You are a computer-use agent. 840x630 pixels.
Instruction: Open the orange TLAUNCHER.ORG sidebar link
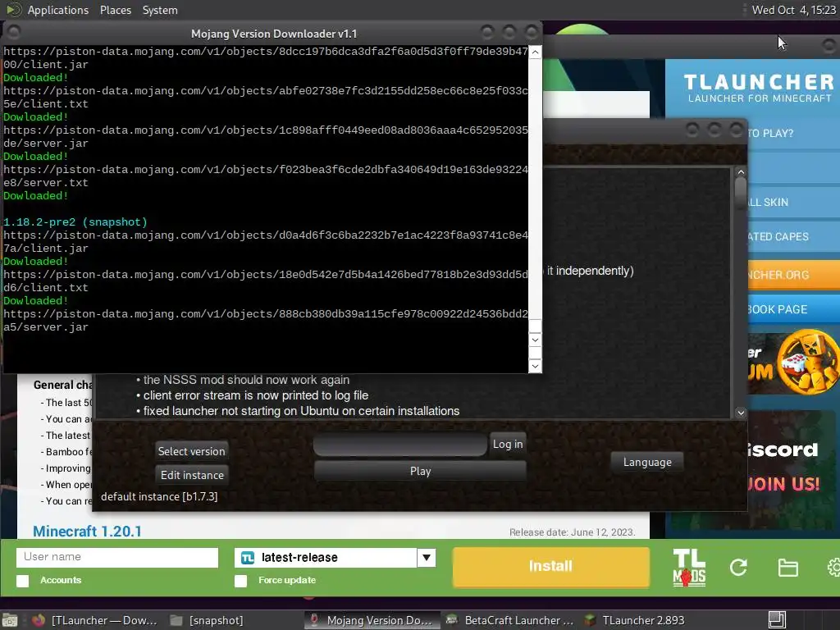tap(793, 275)
